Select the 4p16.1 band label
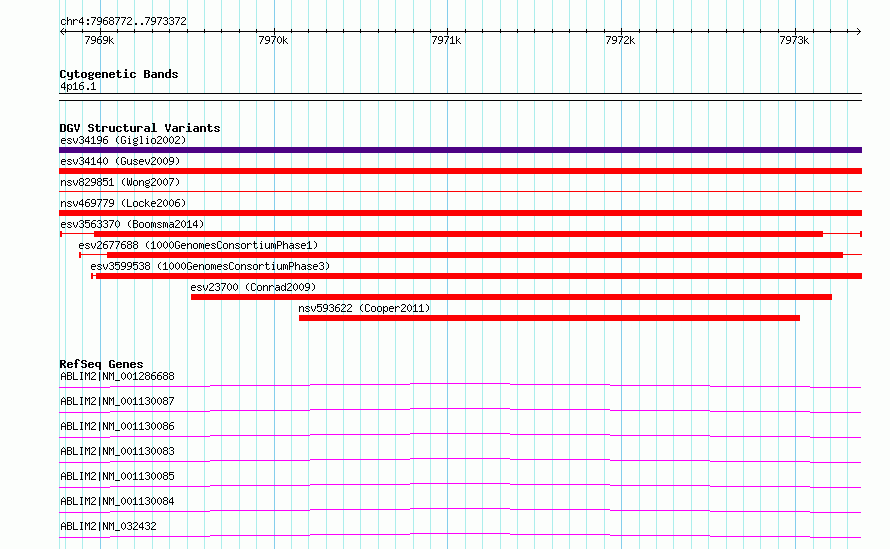The height and width of the screenshot is (549, 890). (78, 86)
